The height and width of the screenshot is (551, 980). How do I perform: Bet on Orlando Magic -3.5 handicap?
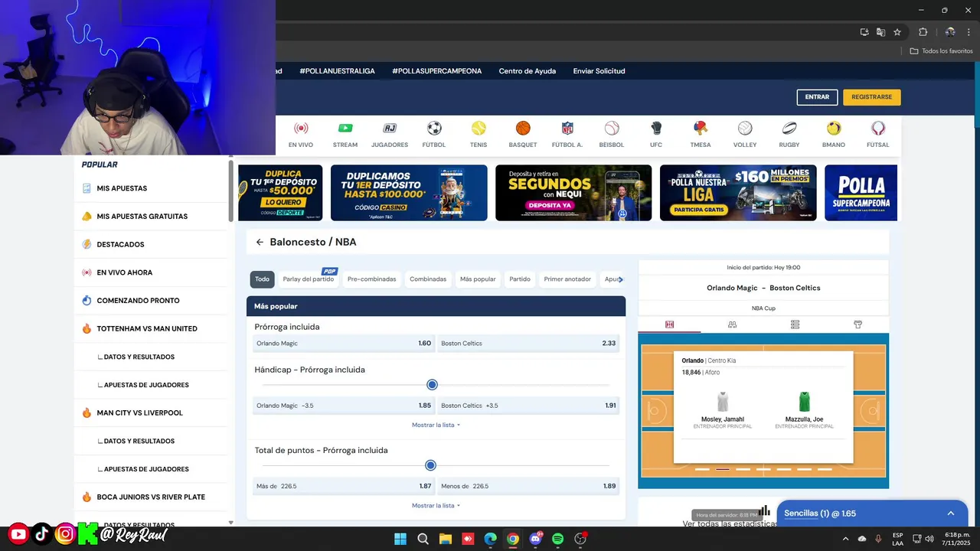click(344, 406)
